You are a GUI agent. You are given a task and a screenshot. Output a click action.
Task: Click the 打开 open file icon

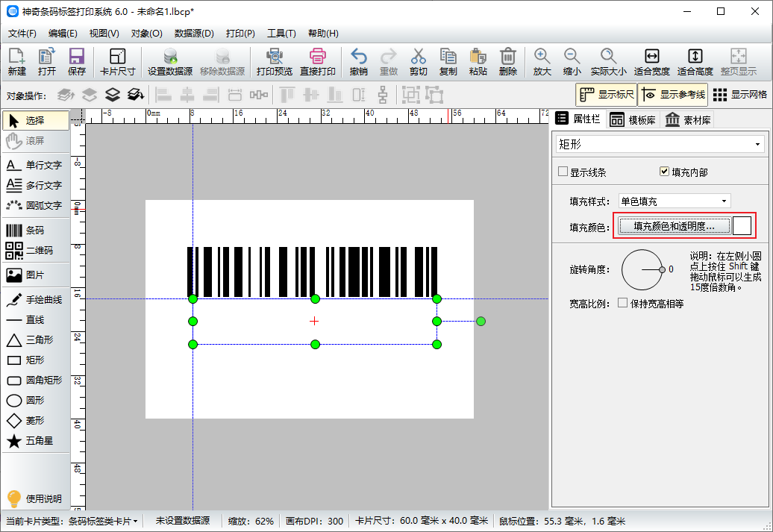click(47, 62)
